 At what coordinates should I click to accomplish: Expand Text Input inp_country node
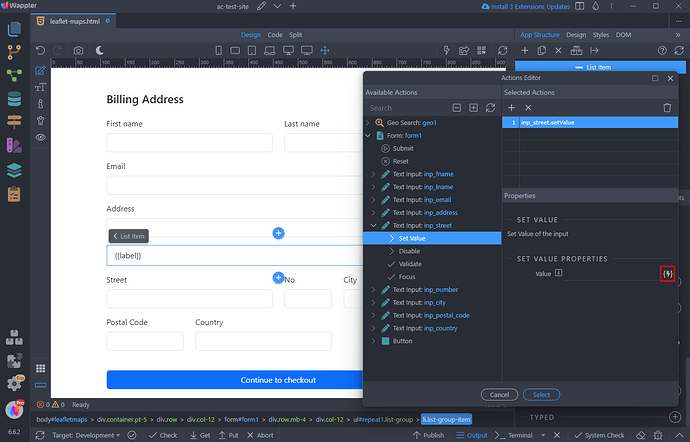point(373,328)
